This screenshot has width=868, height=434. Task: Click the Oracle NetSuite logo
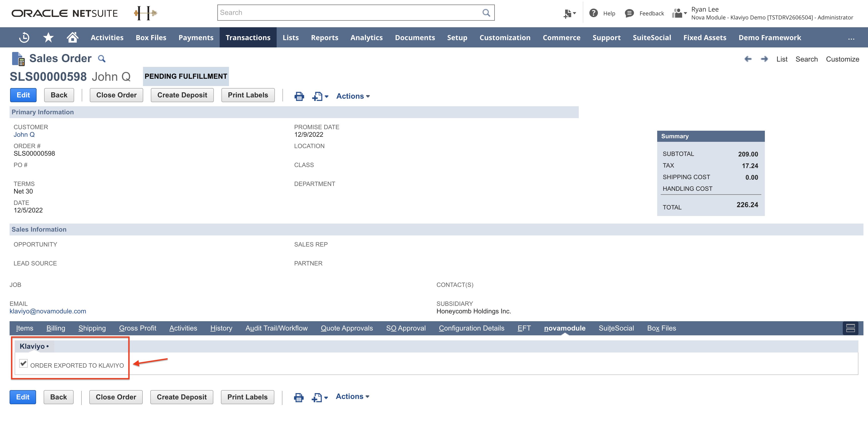(x=65, y=13)
